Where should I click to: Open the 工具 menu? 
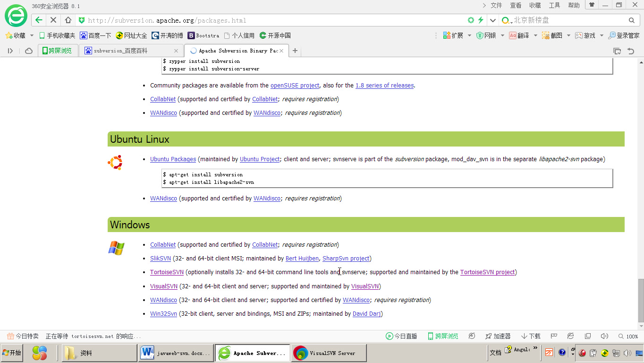click(x=554, y=5)
